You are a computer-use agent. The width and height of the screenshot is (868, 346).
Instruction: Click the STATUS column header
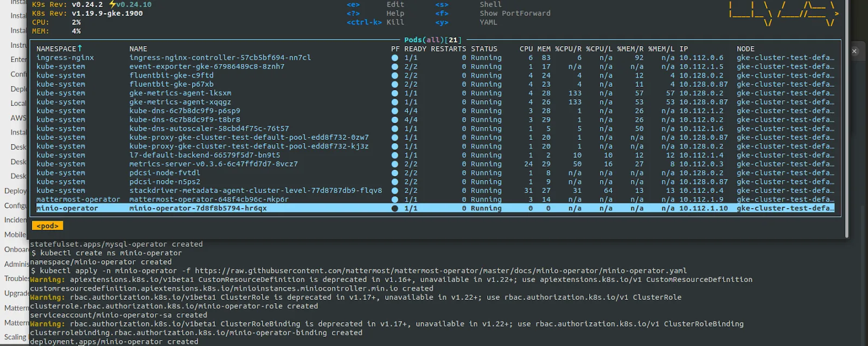[x=484, y=49]
